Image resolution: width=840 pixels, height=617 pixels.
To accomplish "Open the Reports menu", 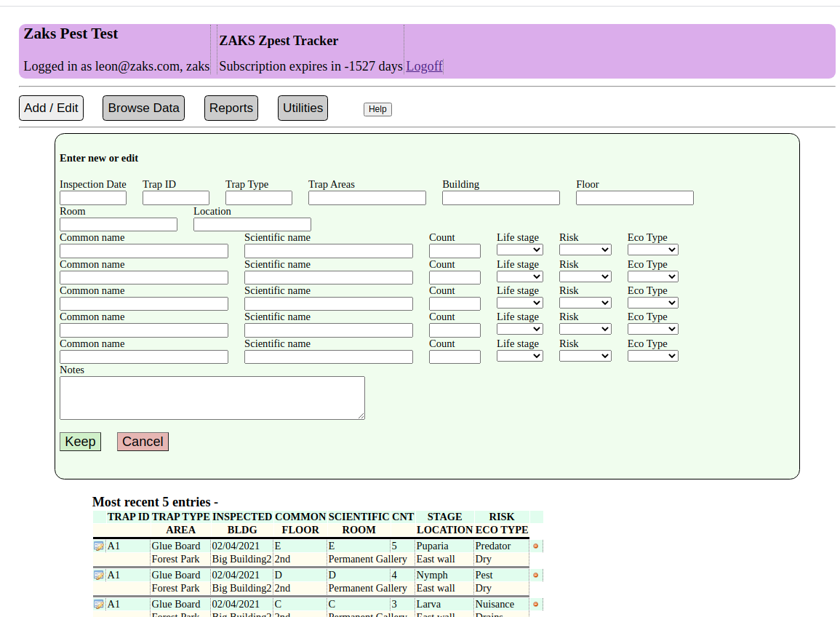I will point(231,108).
